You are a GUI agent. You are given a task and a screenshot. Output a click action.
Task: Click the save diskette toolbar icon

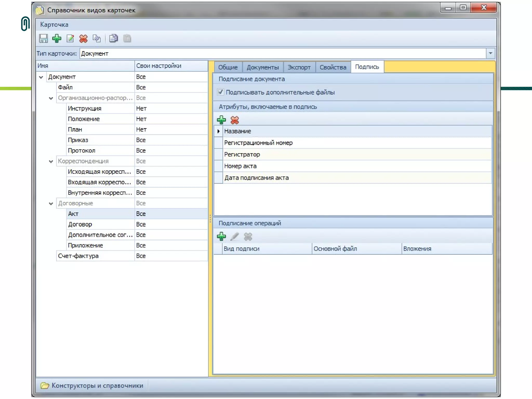click(x=43, y=38)
